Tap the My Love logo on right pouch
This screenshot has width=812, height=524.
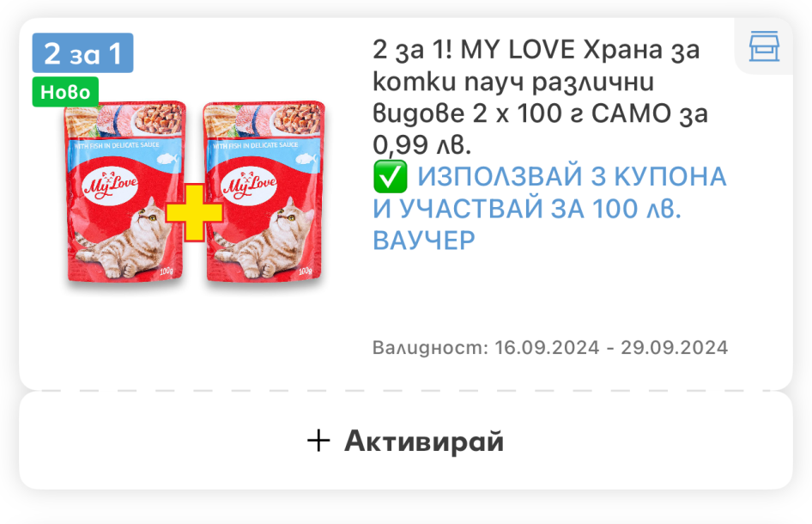pyautogui.click(x=249, y=185)
